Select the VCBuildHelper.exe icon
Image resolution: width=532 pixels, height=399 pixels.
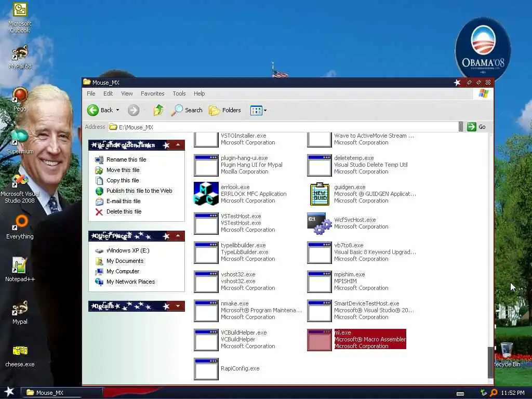click(206, 340)
